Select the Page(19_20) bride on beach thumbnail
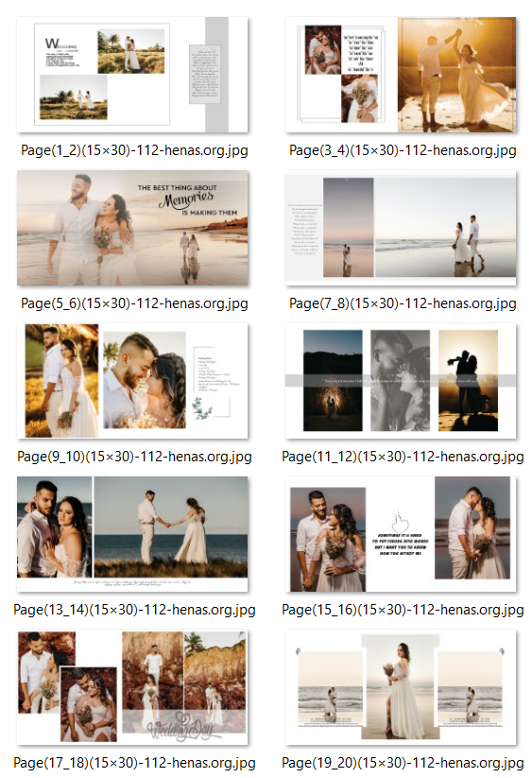Image resolution: width=532 pixels, height=778 pixels. (401, 687)
